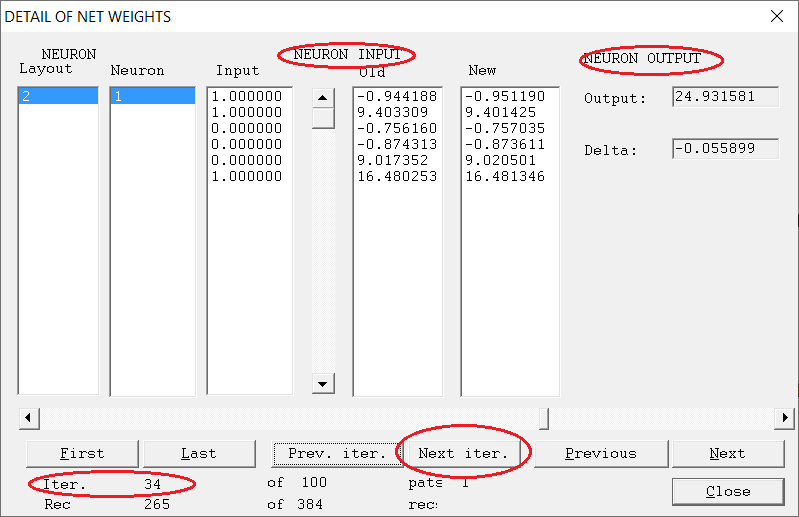The image size is (799, 517).
Task: Click the right arrow of the horizontal scrollbar
Action: tap(785, 417)
